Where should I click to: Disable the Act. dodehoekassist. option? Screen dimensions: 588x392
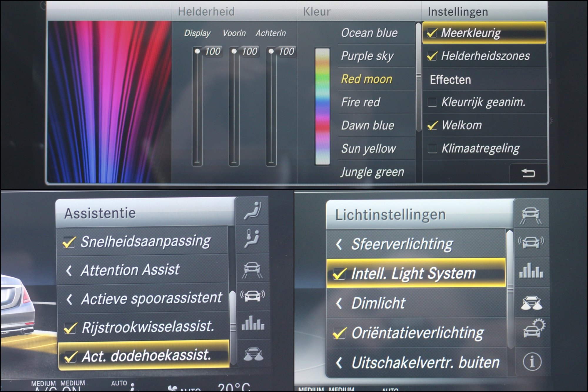click(x=70, y=356)
